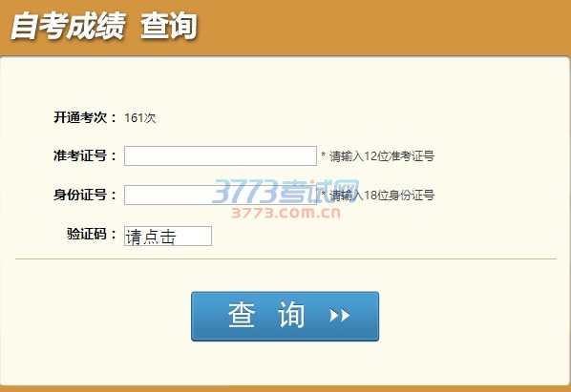Focus the 准考证号 input field

(221, 155)
